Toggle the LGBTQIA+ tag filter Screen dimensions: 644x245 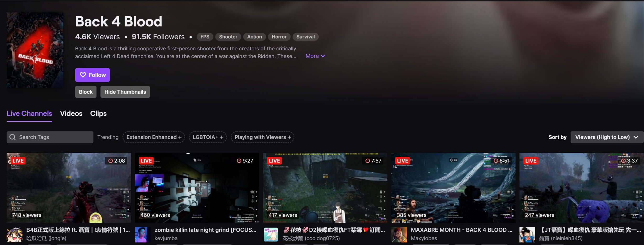pyautogui.click(x=208, y=137)
